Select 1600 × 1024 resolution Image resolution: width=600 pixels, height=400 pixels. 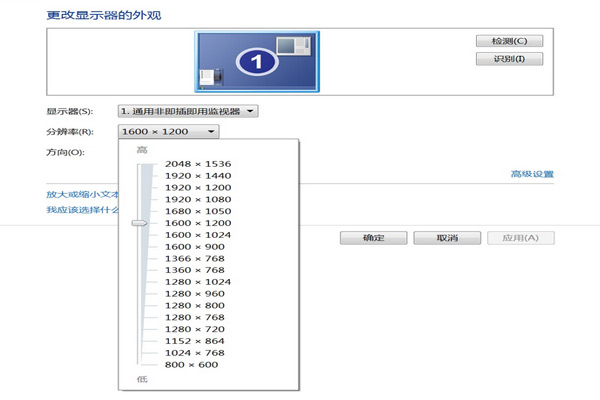click(198, 235)
